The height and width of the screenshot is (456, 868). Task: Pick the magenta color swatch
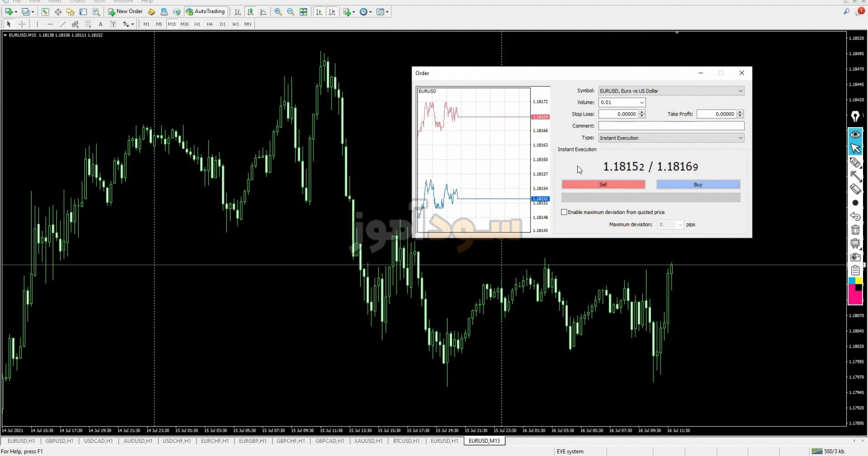point(856,298)
